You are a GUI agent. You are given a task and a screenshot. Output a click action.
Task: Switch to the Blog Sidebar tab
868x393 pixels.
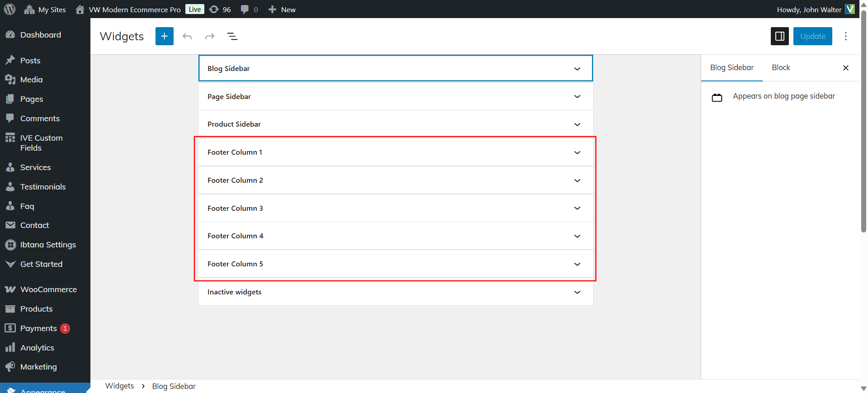[732, 67]
